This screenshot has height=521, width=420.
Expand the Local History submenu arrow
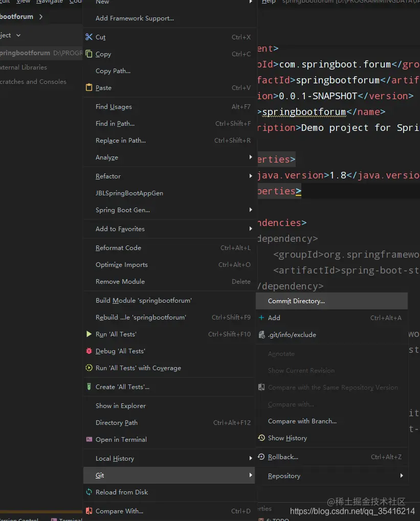[251, 458]
